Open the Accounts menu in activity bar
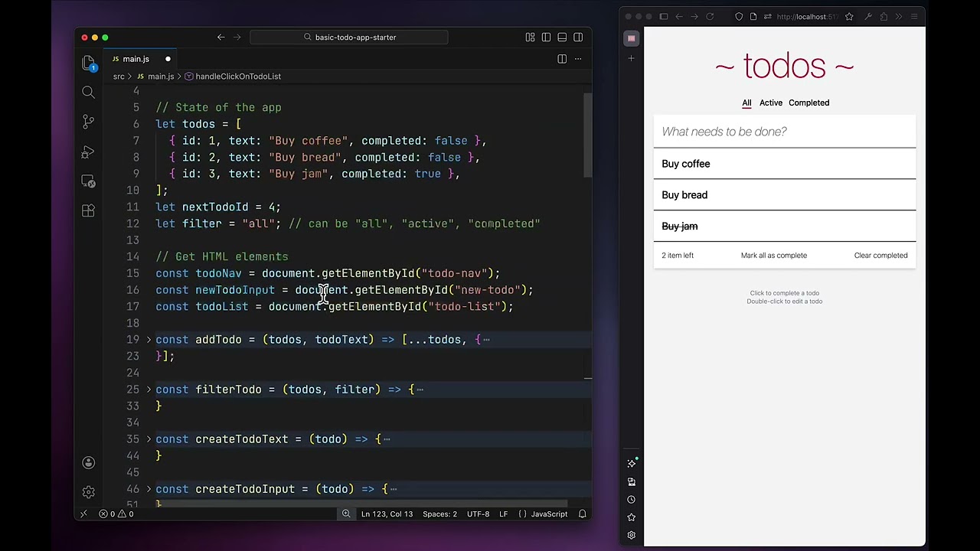This screenshot has width=980, height=551. 88,463
